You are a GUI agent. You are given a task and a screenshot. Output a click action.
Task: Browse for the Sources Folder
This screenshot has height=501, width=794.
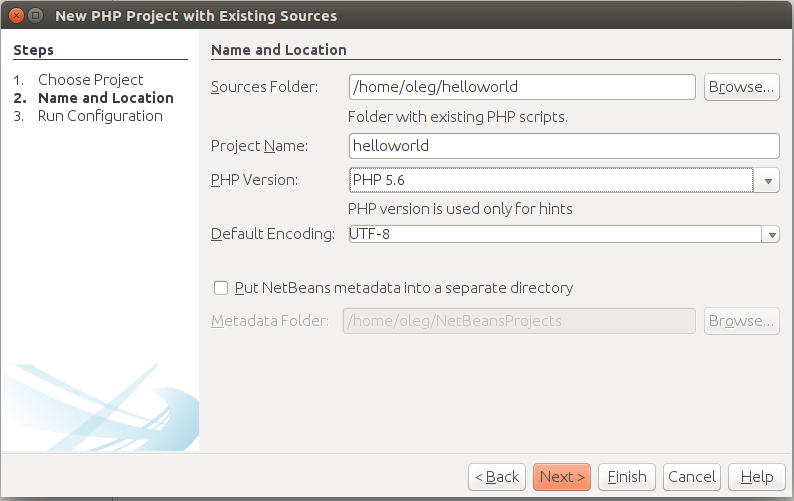[x=741, y=87]
